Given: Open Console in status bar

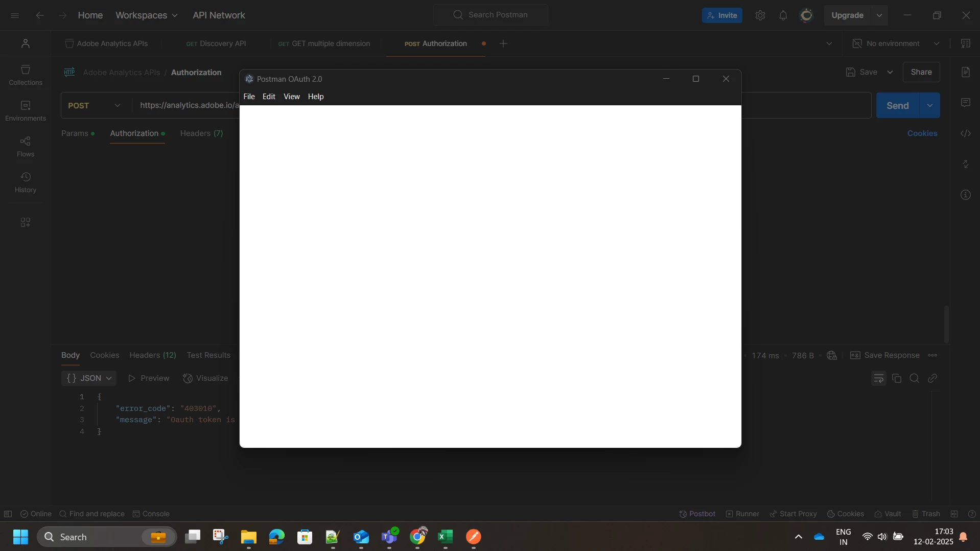Looking at the screenshot, I should (x=151, y=514).
